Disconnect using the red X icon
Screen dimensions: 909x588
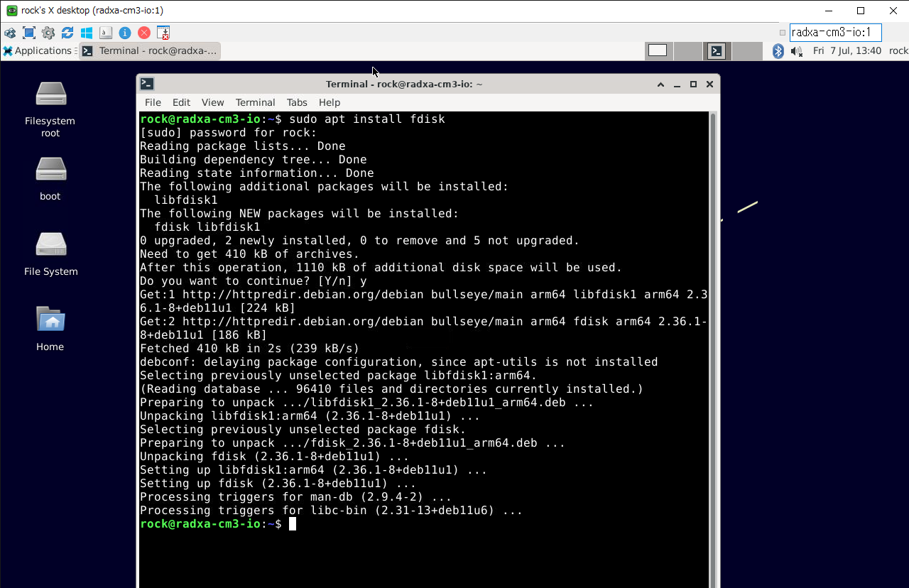(144, 33)
